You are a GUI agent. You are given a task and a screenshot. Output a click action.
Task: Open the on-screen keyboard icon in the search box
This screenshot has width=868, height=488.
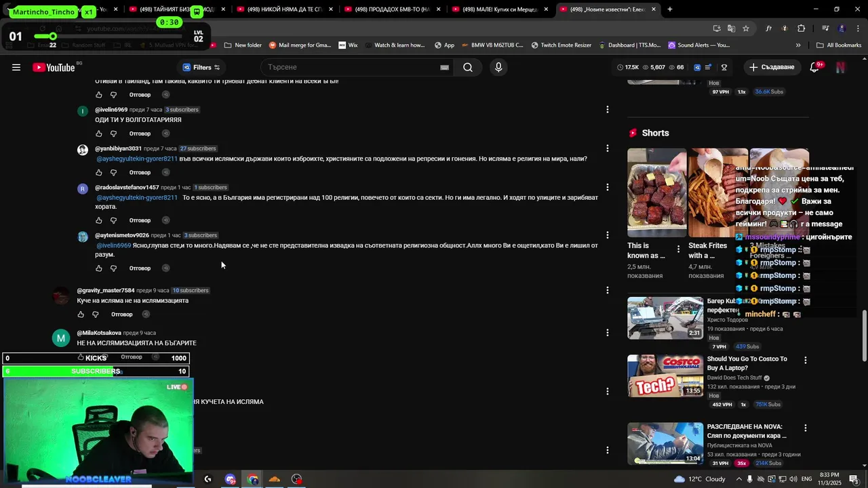[x=444, y=68]
